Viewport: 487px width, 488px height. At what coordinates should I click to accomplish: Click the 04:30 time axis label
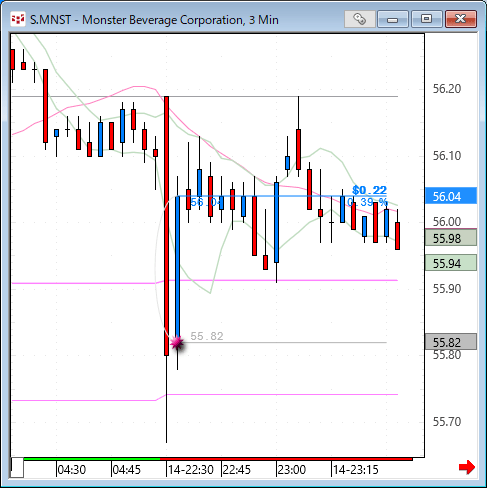pyautogui.click(x=72, y=470)
